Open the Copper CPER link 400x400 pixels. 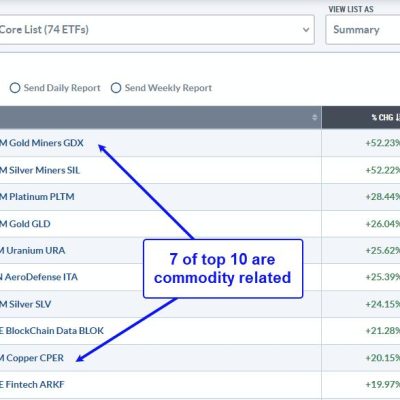(x=32, y=358)
